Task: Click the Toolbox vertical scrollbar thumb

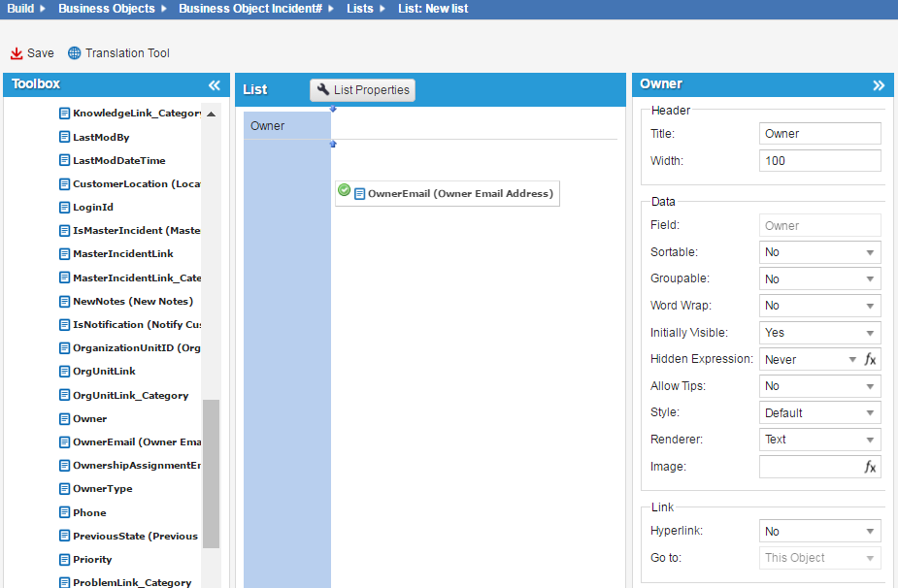Action: (x=211, y=474)
